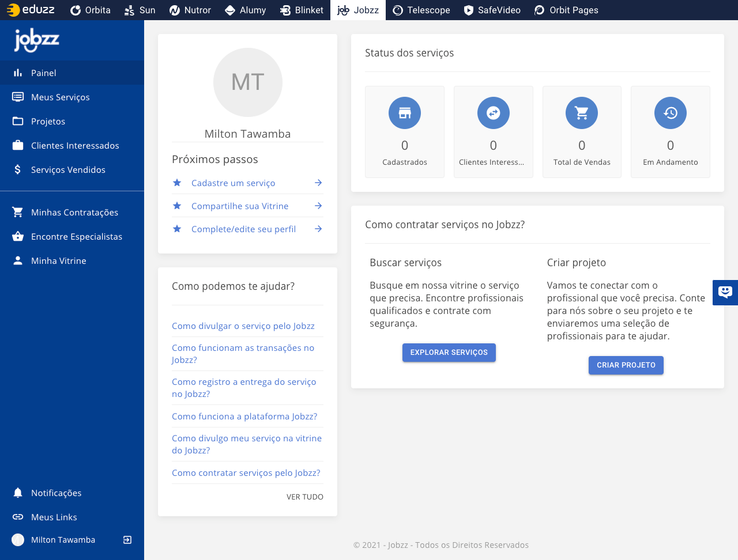Open Meus Serviços menu item

pyautogui.click(x=72, y=97)
